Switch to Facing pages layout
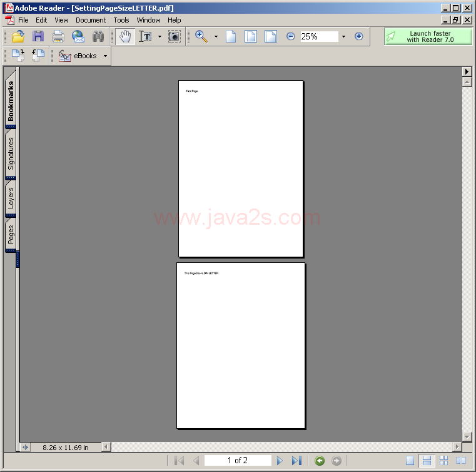 point(461,461)
